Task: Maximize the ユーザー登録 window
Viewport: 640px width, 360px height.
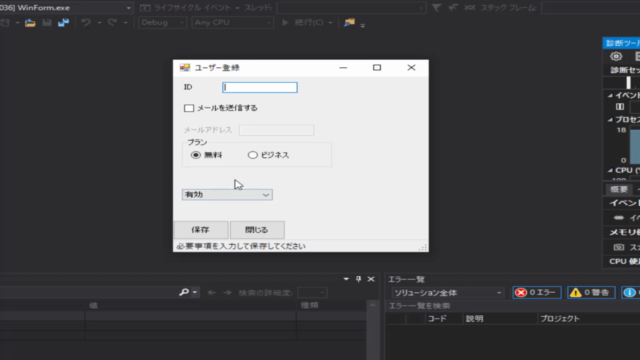Action: [377, 68]
